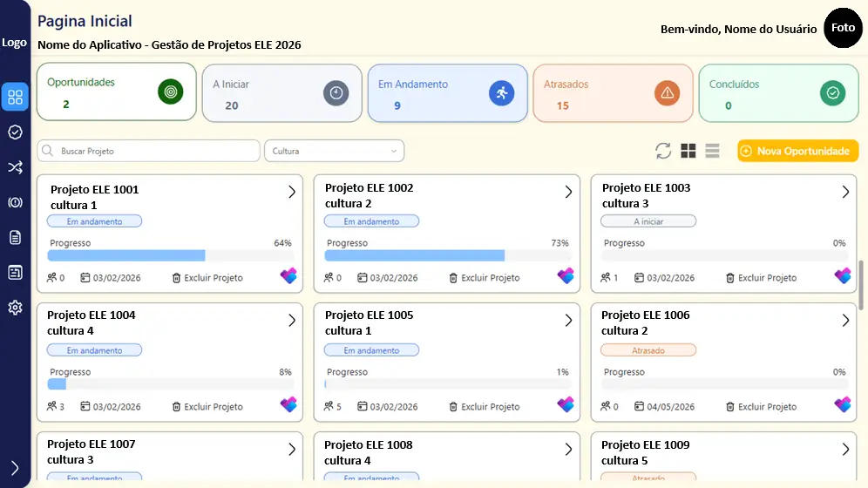Expand the sidebar with bottom arrow
This screenshot has height=488, width=868.
click(x=15, y=468)
